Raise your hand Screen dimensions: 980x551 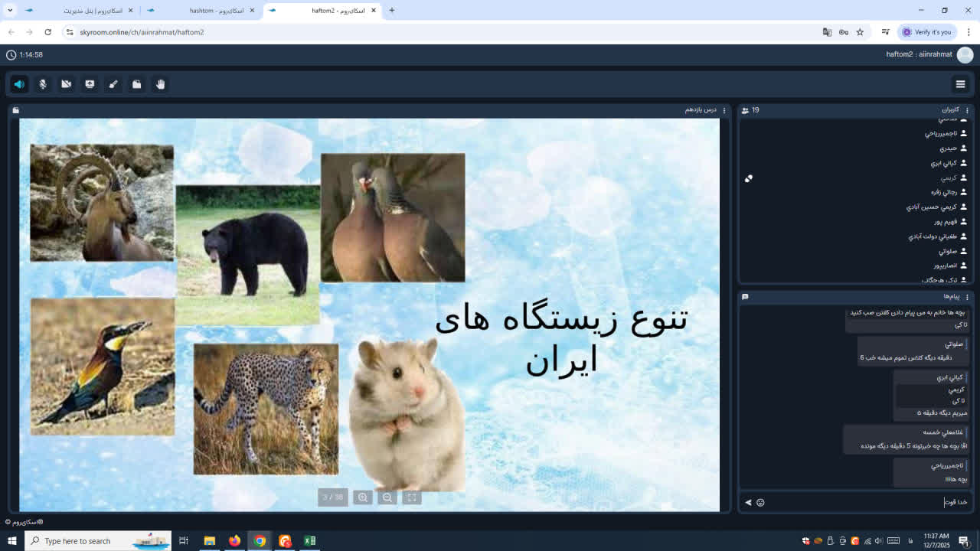(x=160, y=84)
